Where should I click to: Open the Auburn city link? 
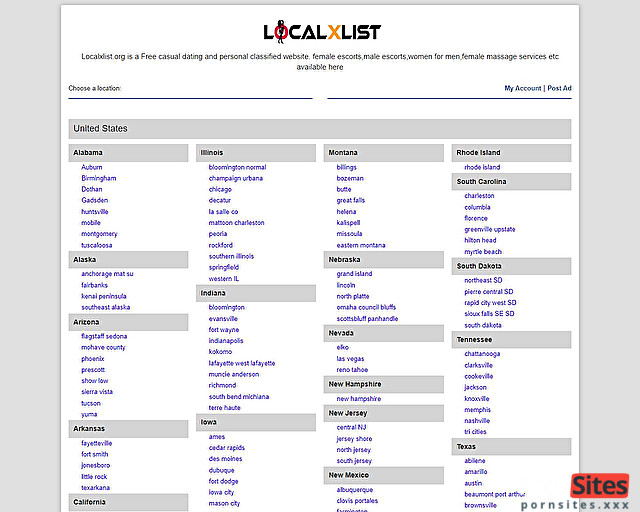pos(92,167)
